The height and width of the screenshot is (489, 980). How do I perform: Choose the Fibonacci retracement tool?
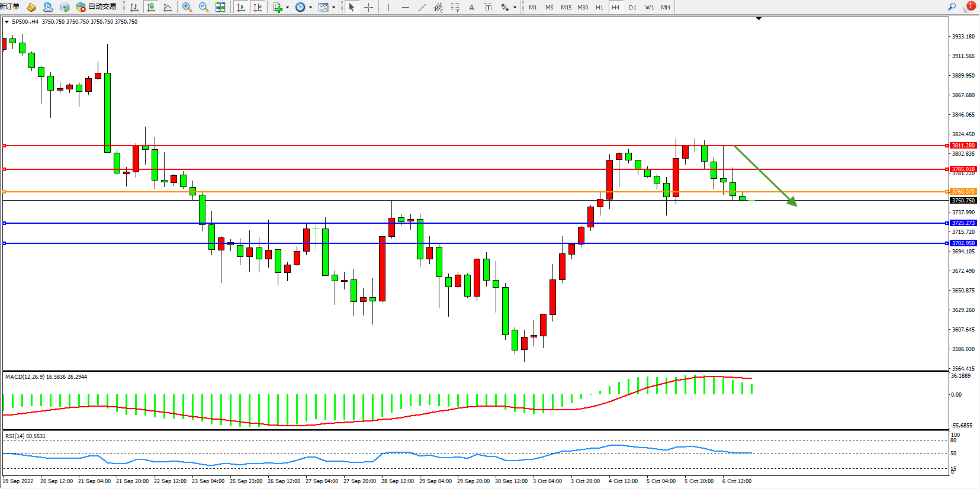point(455,7)
